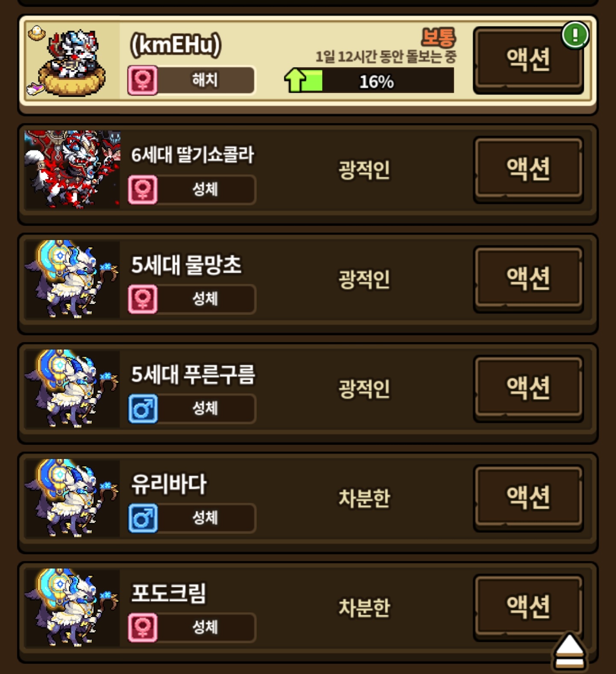Tap the female gender icon for 5세대 물망초
The height and width of the screenshot is (674, 616).
(142, 299)
